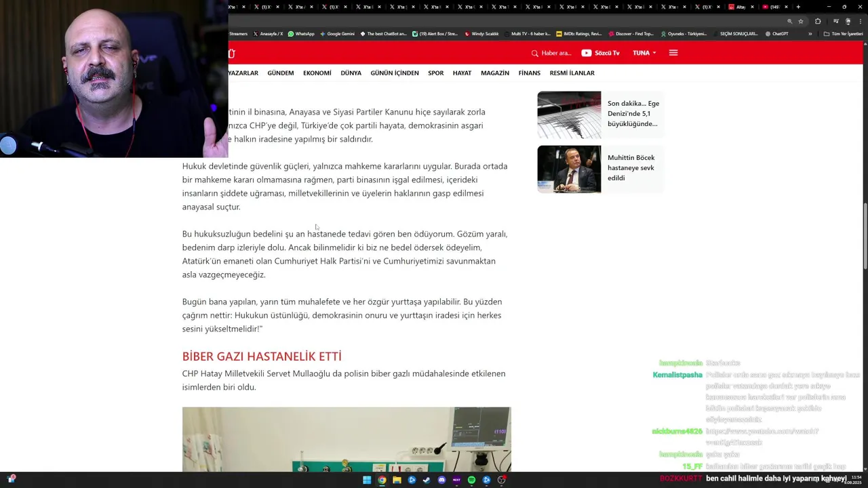
Task: Open the Anasayfa / X bookmark
Action: pos(268,34)
